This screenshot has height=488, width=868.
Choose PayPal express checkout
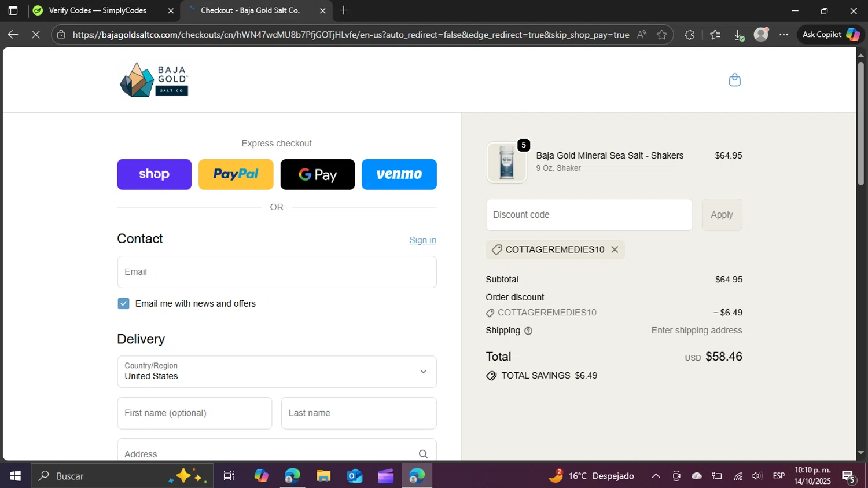[236, 174]
